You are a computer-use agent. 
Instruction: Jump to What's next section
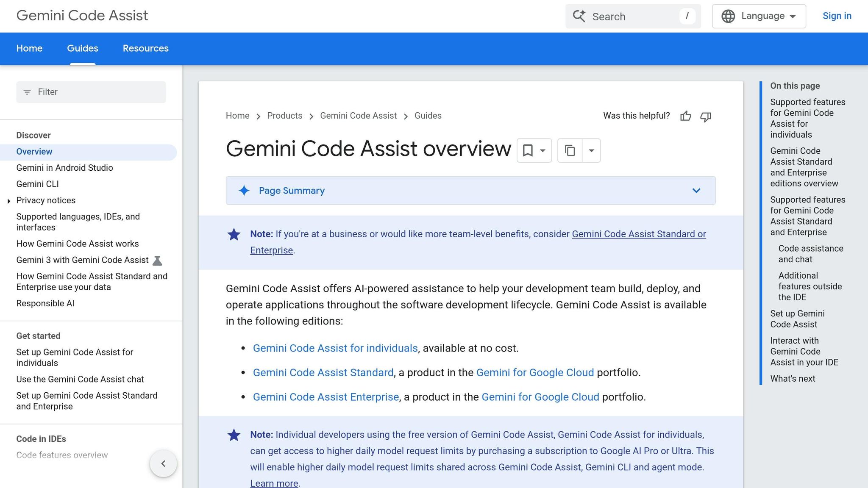point(793,379)
